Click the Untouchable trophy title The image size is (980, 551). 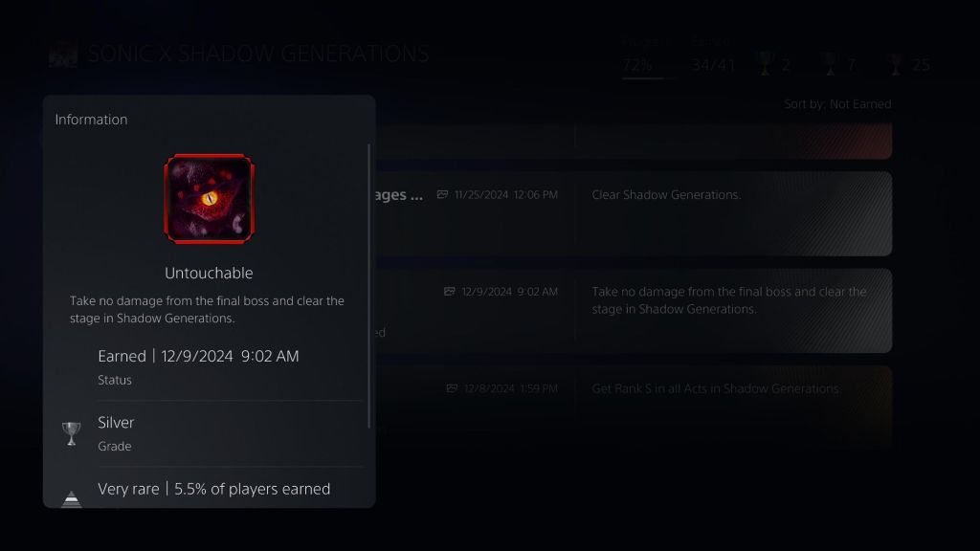209,273
